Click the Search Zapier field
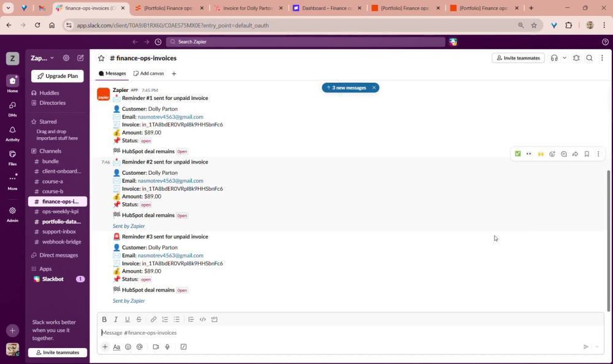Image resolution: width=613 pixels, height=364 pixels. pyautogui.click(x=305, y=42)
